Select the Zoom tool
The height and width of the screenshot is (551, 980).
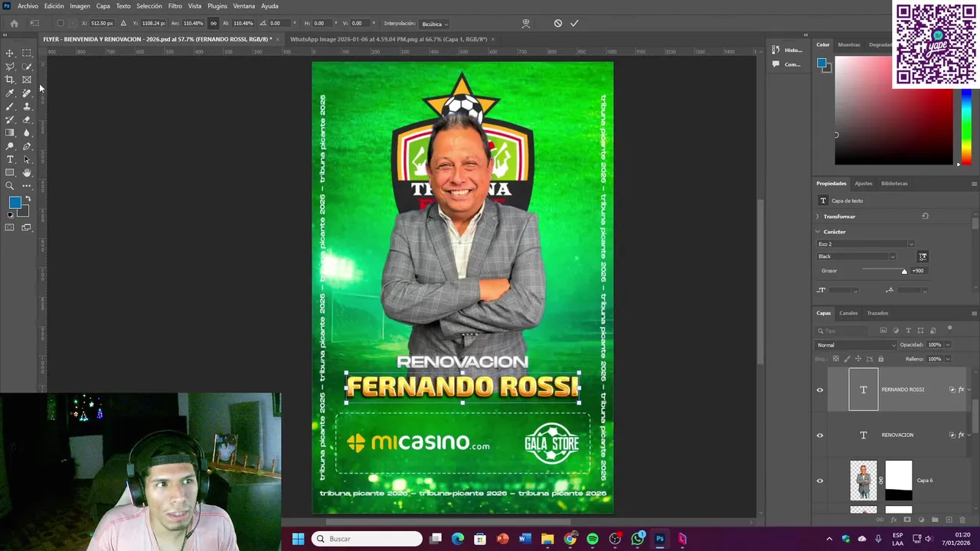point(10,186)
